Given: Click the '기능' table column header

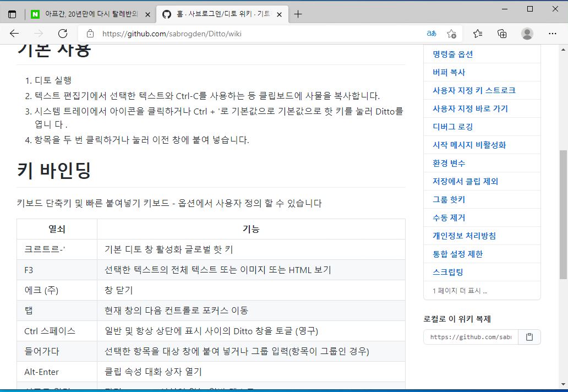Looking at the screenshot, I should click(251, 229).
